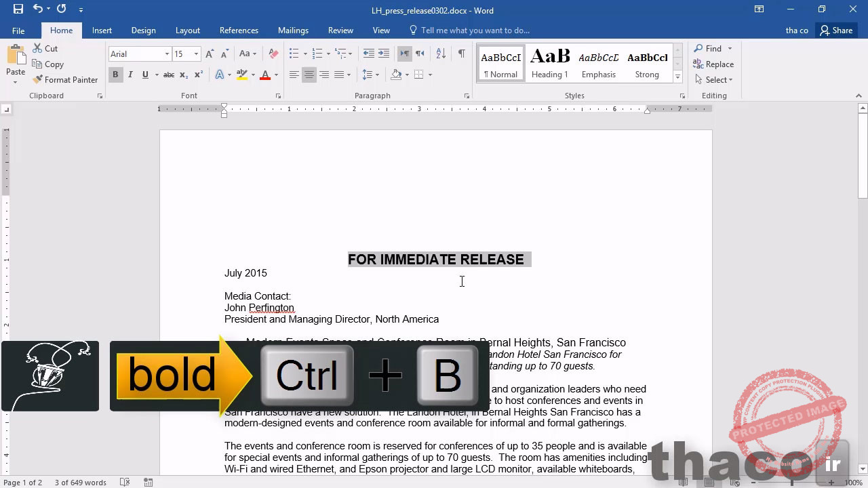
Task: Click the Text Highlight Color icon
Action: click(242, 75)
